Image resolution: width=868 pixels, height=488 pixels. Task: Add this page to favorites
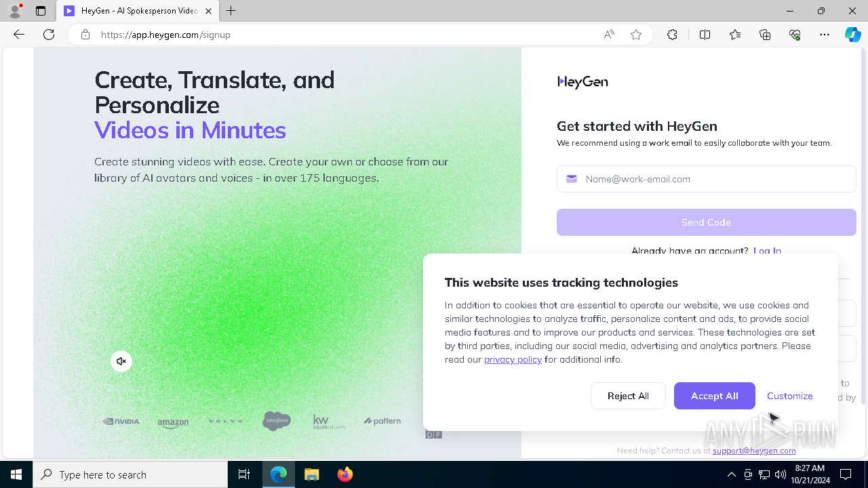click(x=636, y=35)
